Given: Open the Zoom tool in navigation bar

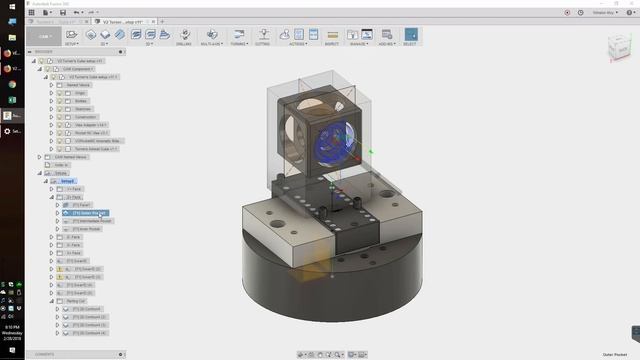Looking at the screenshot, I should pyautogui.click(x=338, y=355).
